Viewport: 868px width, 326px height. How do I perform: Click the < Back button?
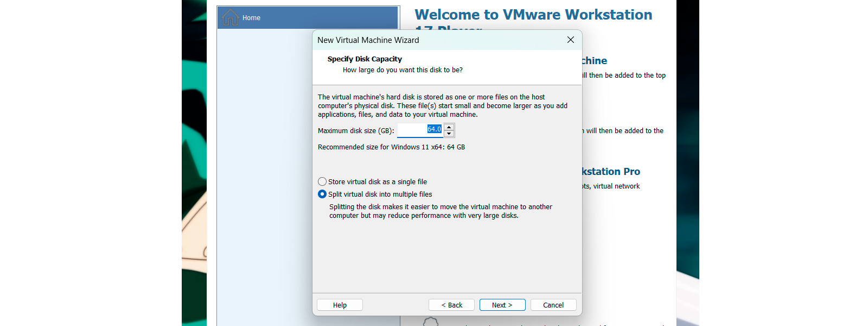point(451,305)
